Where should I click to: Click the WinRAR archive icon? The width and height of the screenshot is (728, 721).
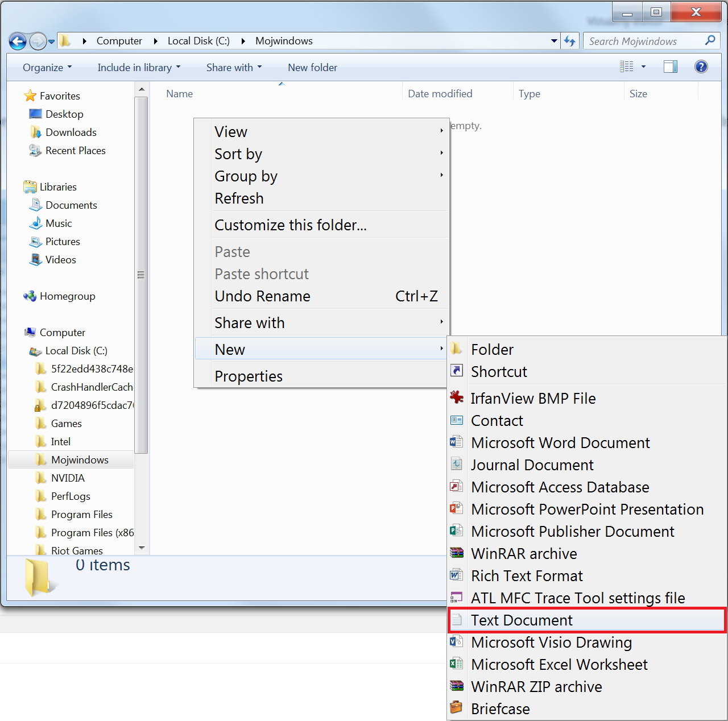coord(457,553)
